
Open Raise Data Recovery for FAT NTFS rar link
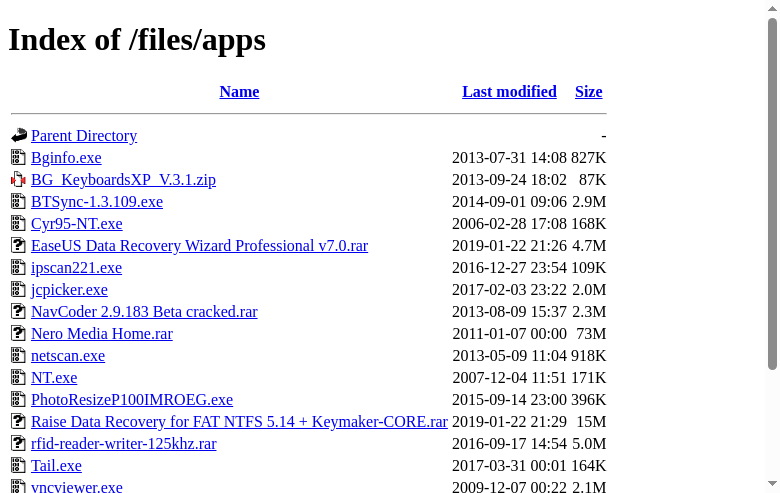pyautogui.click(x=239, y=421)
